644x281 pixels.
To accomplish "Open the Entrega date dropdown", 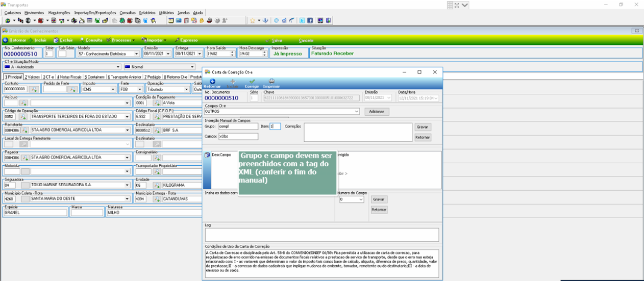I will [x=199, y=54].
